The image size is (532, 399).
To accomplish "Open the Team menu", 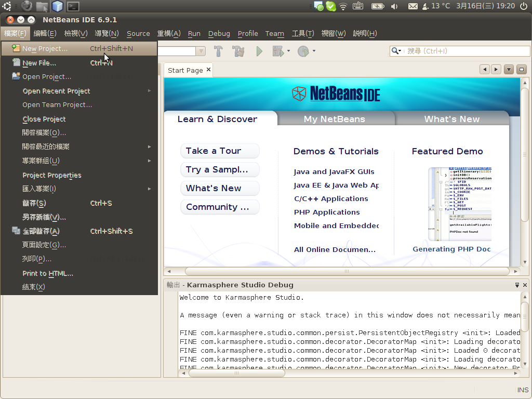I will click(x=275, y=33).
